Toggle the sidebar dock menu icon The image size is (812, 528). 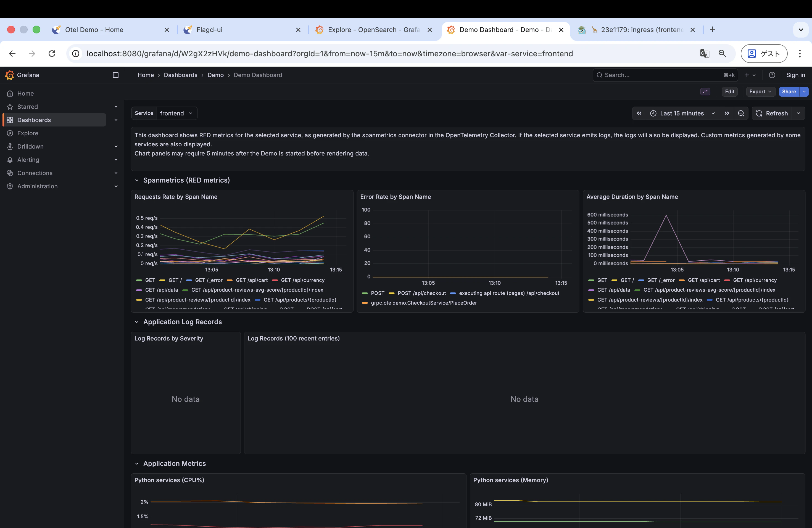point(116,75)
